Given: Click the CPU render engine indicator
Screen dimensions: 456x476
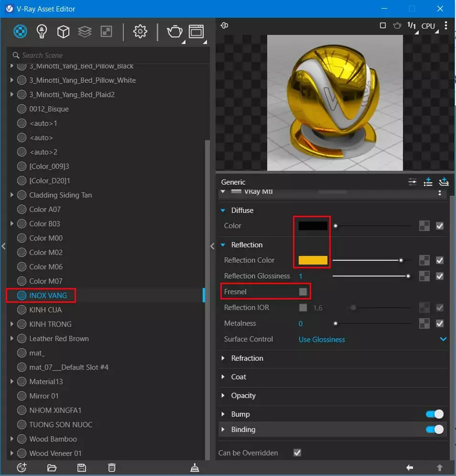Looking at the screenshot, I should point(428,26).
